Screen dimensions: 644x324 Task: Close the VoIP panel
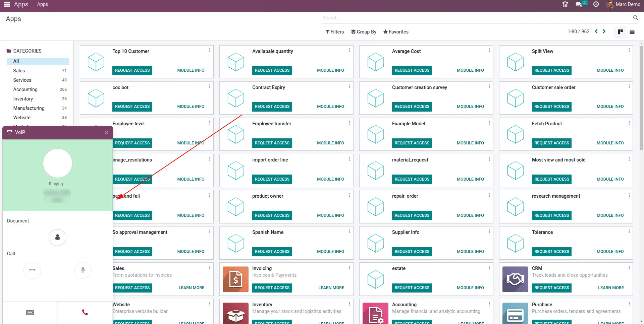[x=107, y=133]
